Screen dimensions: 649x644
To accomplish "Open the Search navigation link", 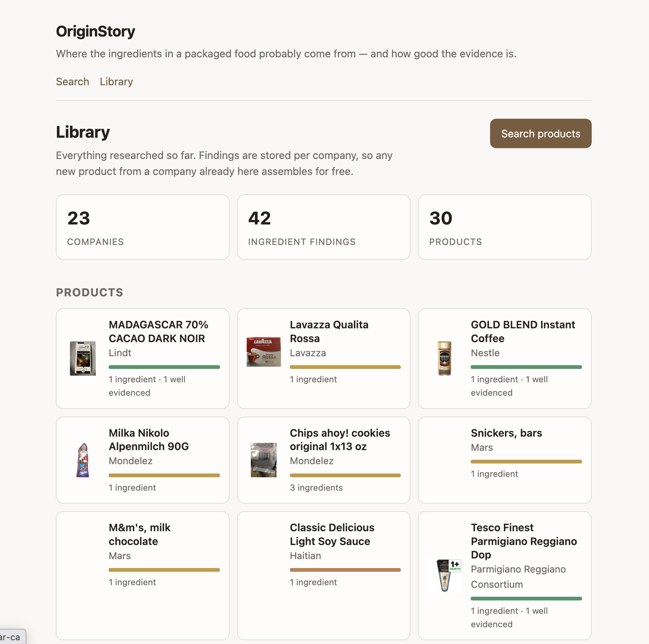I will (72, 82).
